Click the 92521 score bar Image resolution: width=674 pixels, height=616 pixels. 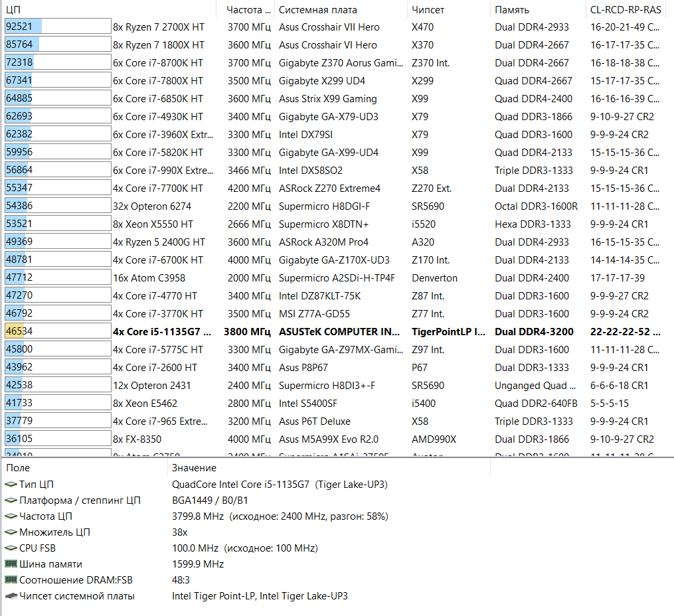coord(58,27)
